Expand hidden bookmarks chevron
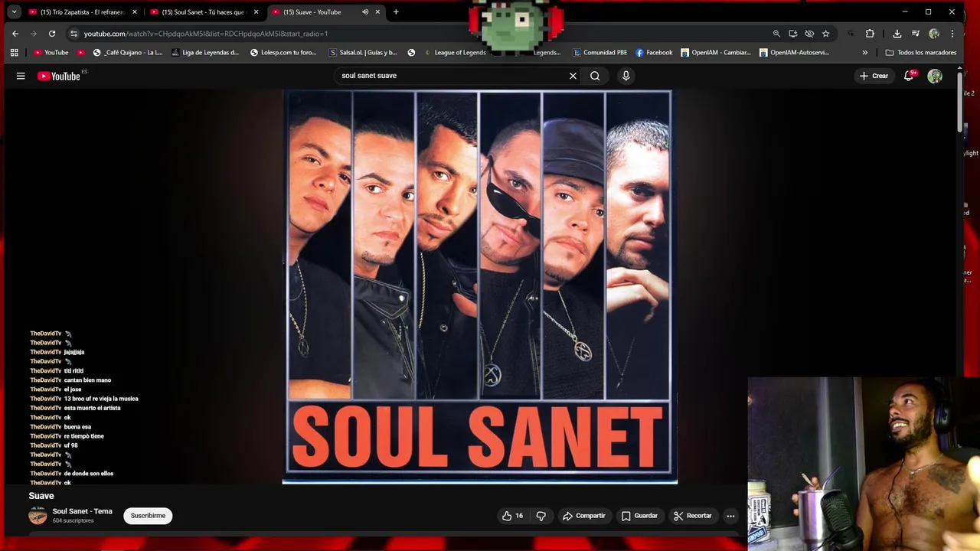This screenshot has height=551, width=980. tap(865, 53)
